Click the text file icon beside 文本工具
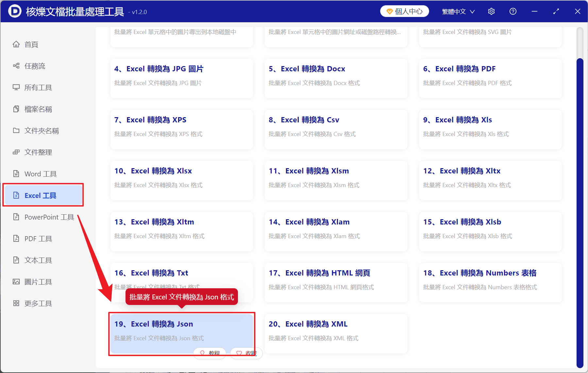This screenshot has width=588, height=373. (16, 260)
